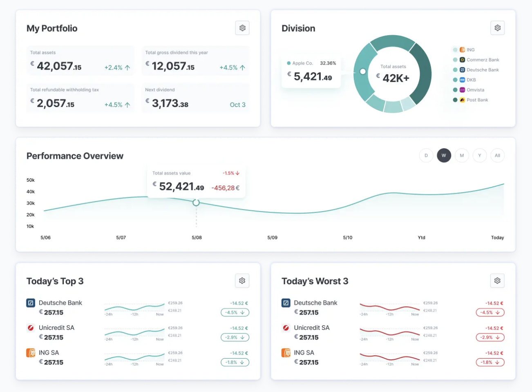Click Deutsche Bank logo in Division legend
Screen dimensions: 532x392
[462, 70]
